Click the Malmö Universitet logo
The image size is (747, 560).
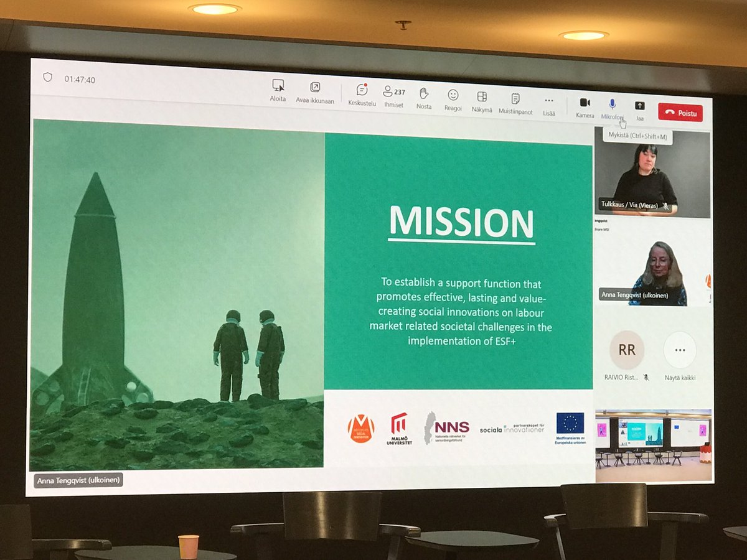[x=398, y=428]
